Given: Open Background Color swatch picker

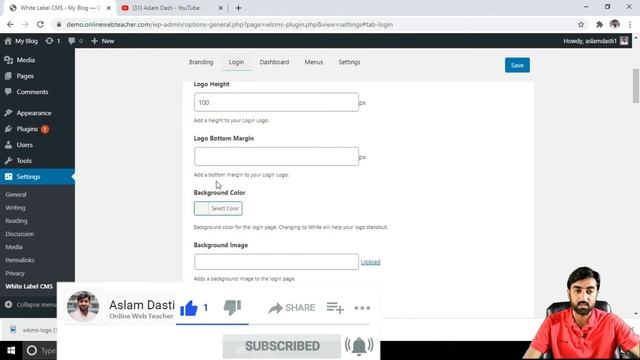Looking at the screenshot, I should click(218, 209).
